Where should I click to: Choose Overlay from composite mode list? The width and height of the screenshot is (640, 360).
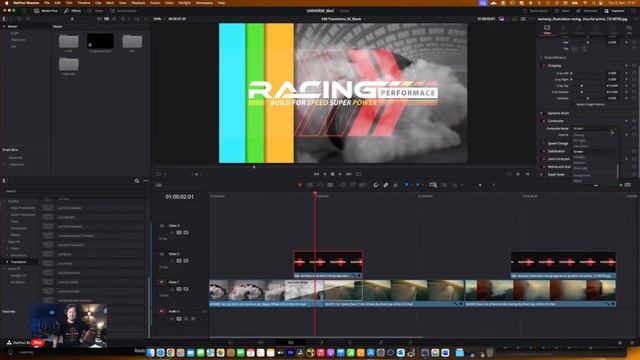tap(579, 135)
